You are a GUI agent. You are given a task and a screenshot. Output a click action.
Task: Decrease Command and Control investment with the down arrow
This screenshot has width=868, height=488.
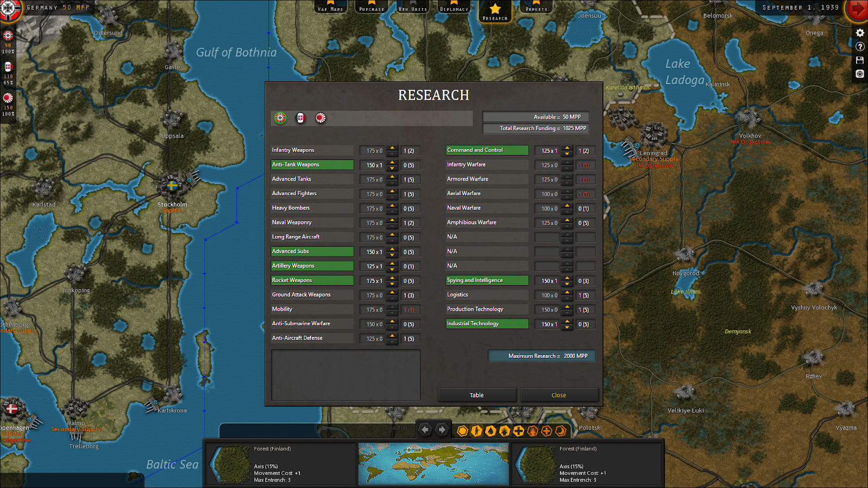(566, 153)
